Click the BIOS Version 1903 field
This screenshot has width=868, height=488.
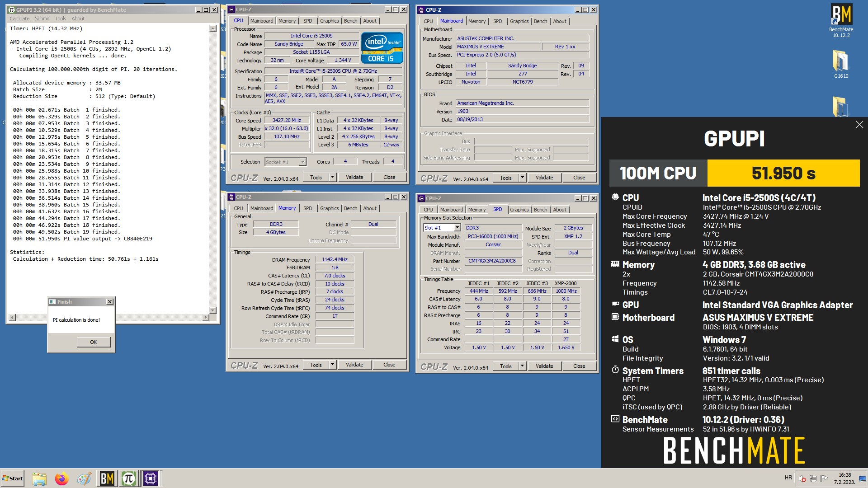point(522,112)
